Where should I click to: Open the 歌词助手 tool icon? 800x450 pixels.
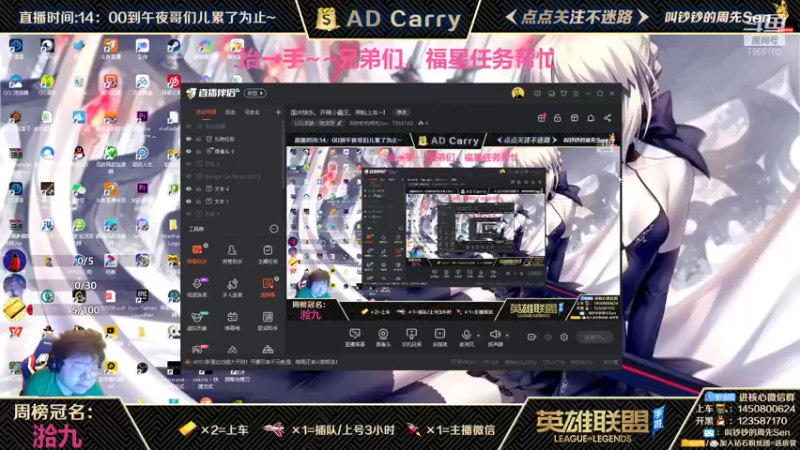267,320
